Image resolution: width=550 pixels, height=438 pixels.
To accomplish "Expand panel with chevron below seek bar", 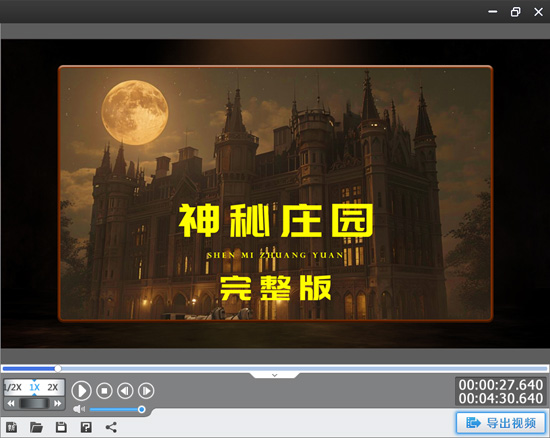I will 275,375.
